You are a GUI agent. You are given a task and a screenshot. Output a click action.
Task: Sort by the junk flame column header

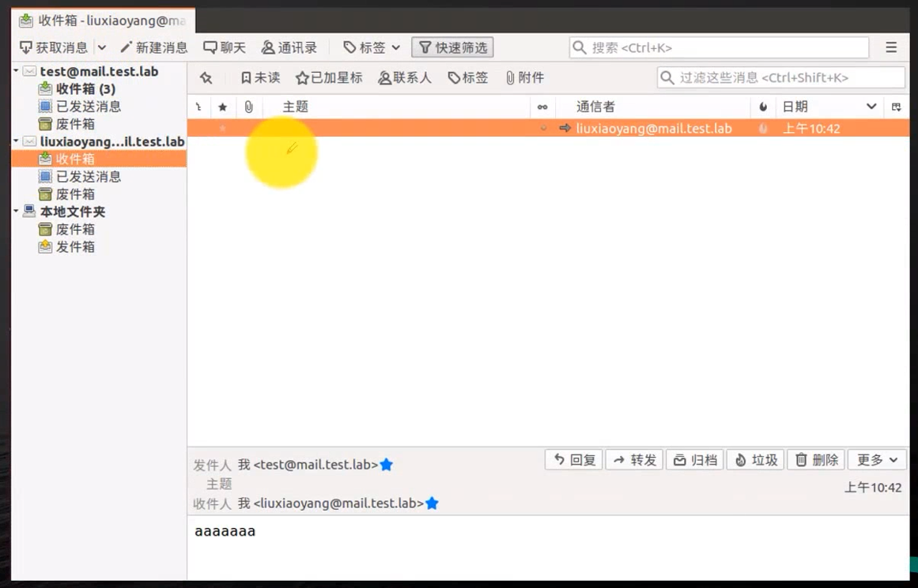(763, 107)
